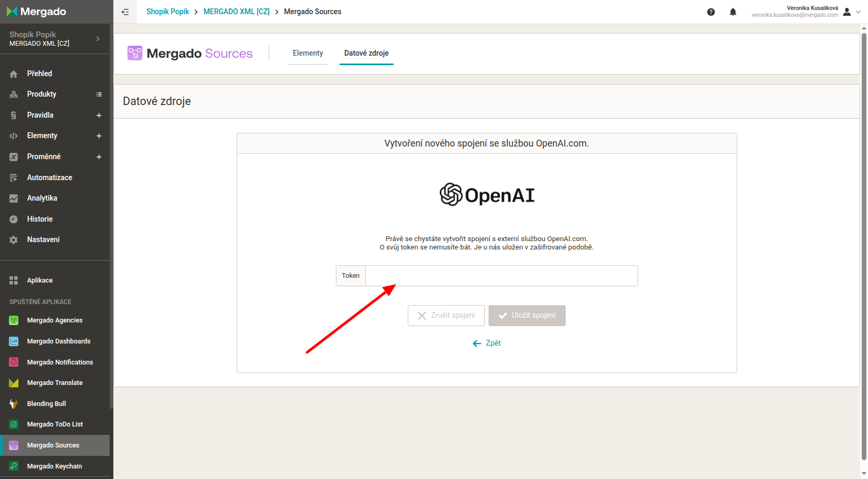The height and width of the screenshot is (479, 868).
Task: Expand the Shopík Popík project switcher chevron
Action: coord(98,38)
